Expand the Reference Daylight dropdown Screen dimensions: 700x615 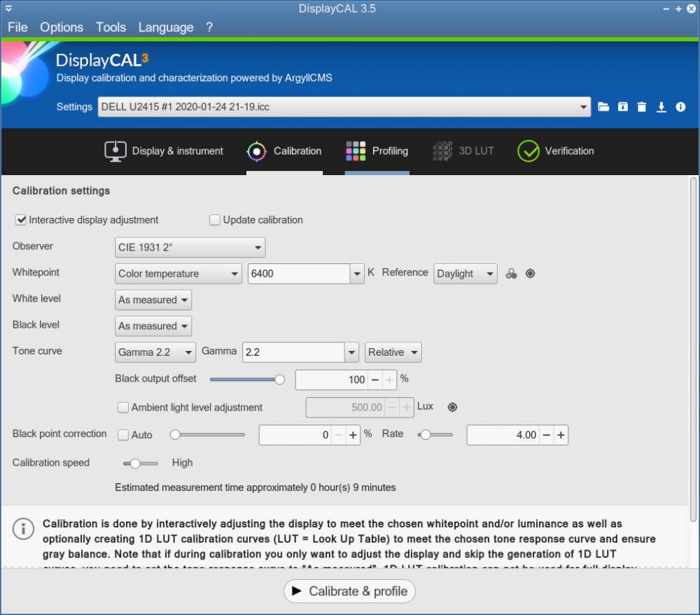click(465, 274)
